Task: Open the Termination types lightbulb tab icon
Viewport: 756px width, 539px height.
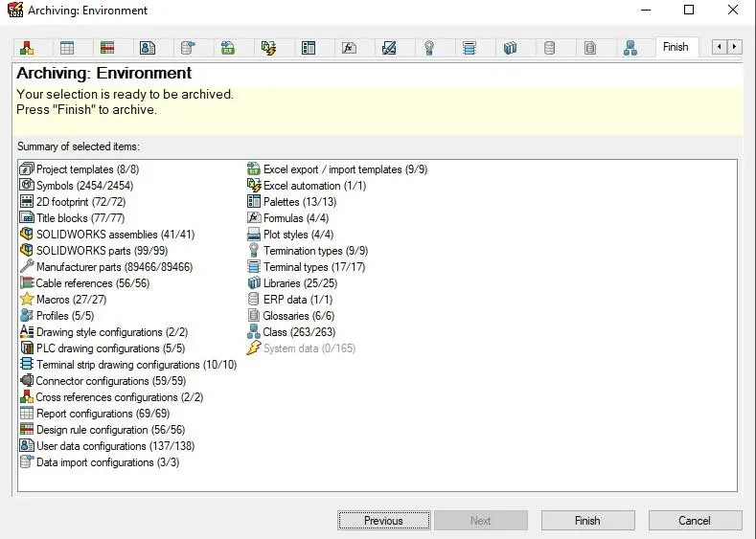Action: 429,47
